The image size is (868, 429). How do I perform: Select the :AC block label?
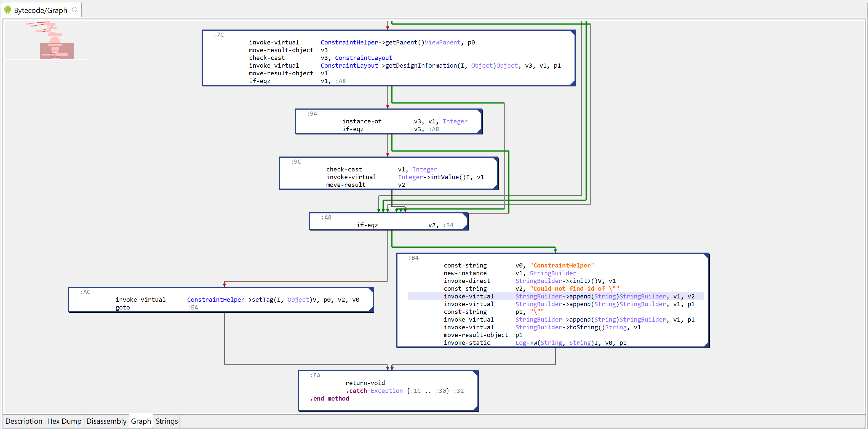[x=85, y=292]
